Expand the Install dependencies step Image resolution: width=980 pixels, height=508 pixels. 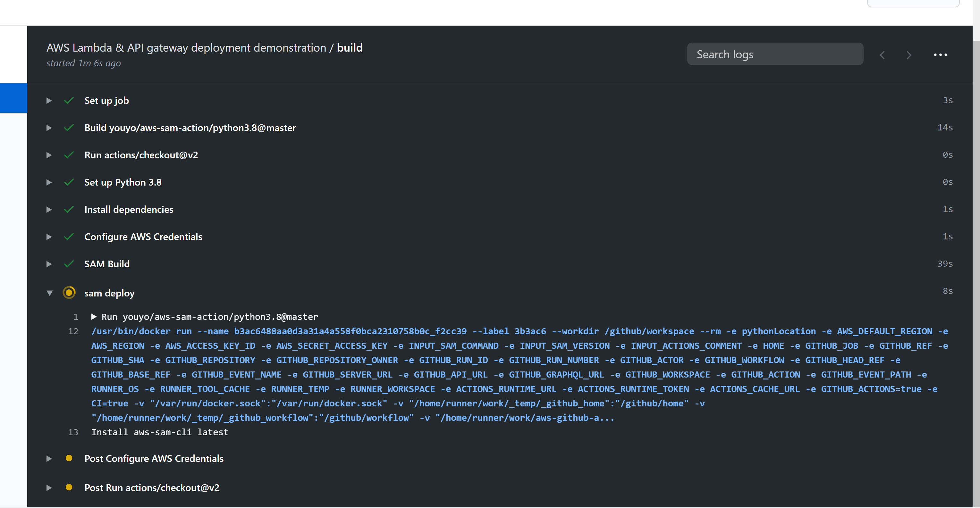(x=49, y=210)
